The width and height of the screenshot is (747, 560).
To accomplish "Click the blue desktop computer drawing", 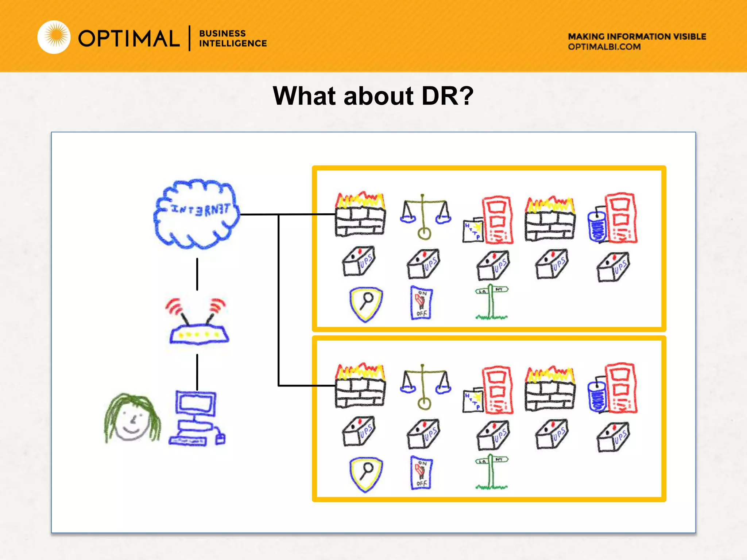I will [197, 418].
